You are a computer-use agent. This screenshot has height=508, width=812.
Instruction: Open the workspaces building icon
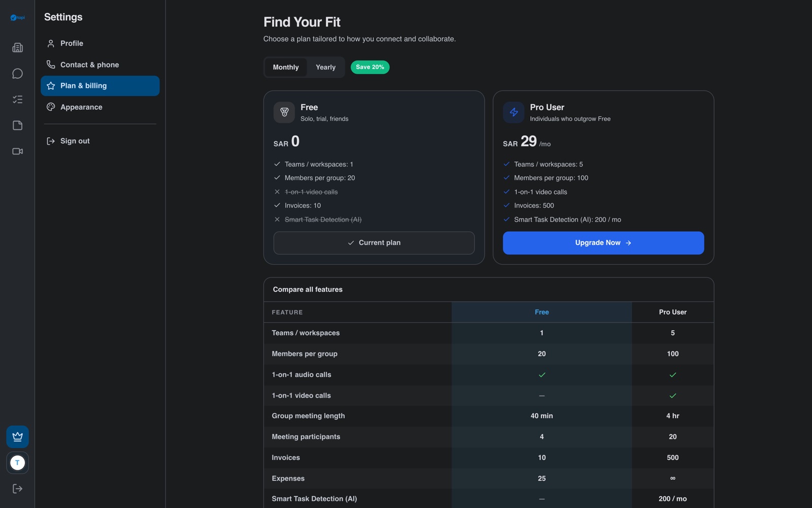(17, 48)
